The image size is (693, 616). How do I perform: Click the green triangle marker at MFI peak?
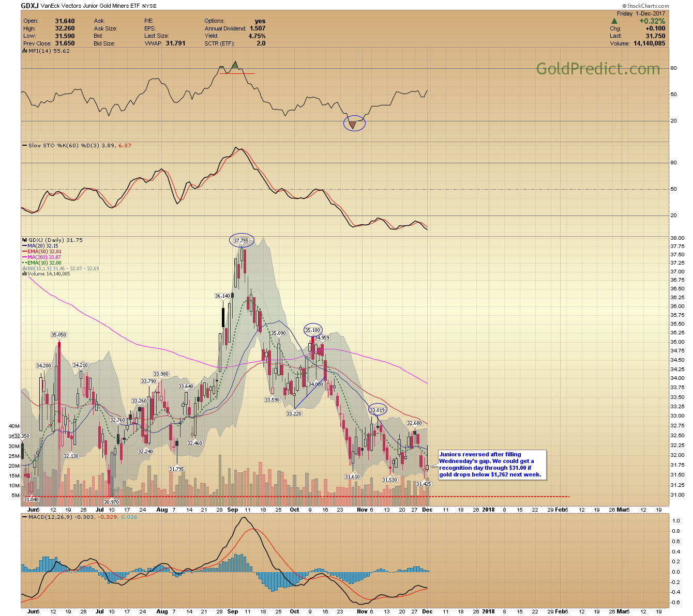coord(235,65)
